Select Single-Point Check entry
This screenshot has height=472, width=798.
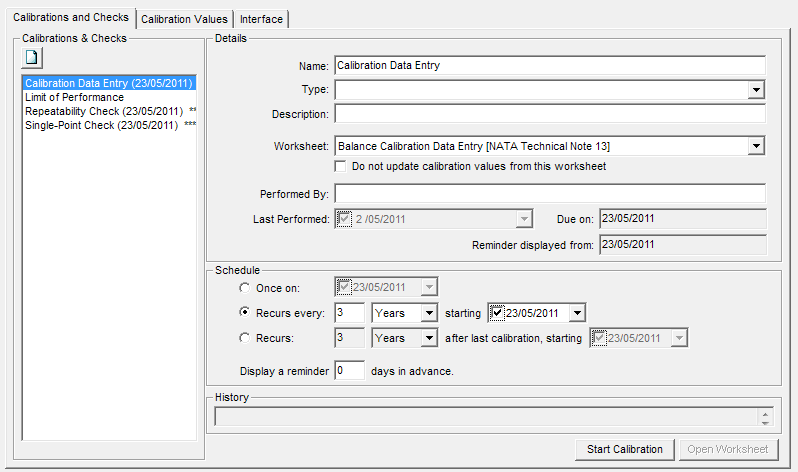101,125
